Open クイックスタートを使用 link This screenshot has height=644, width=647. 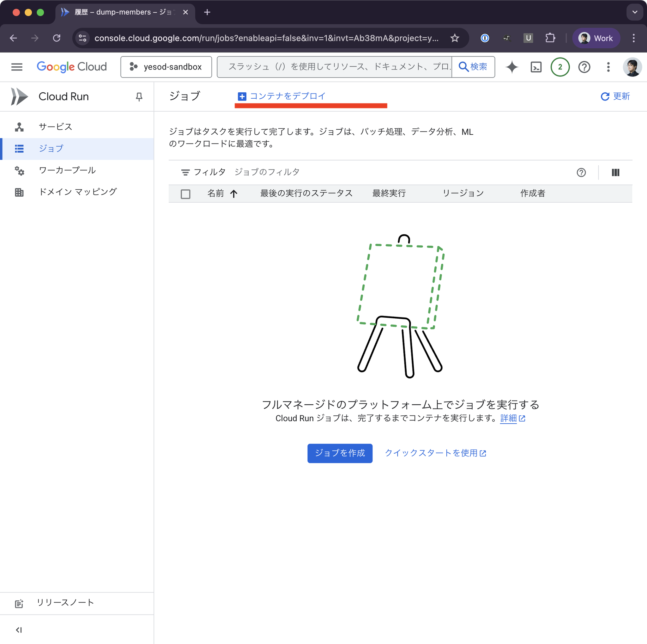(x=435, y=453)
